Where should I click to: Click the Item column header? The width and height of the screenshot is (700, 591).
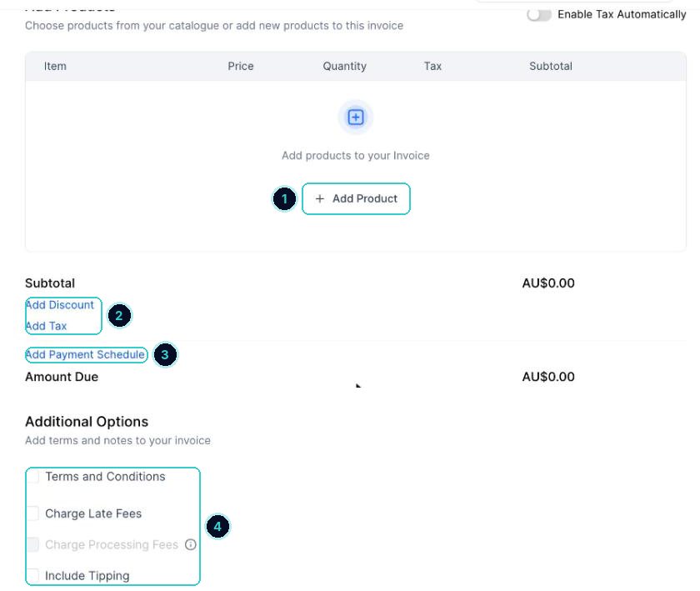click(x=55, y=66)
